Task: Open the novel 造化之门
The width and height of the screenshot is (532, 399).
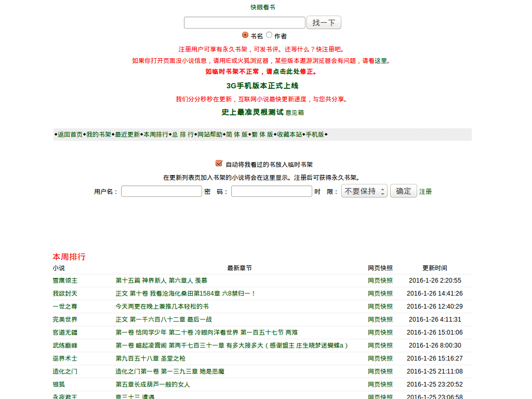Action: pyautogui.click(x=65, y=371)
